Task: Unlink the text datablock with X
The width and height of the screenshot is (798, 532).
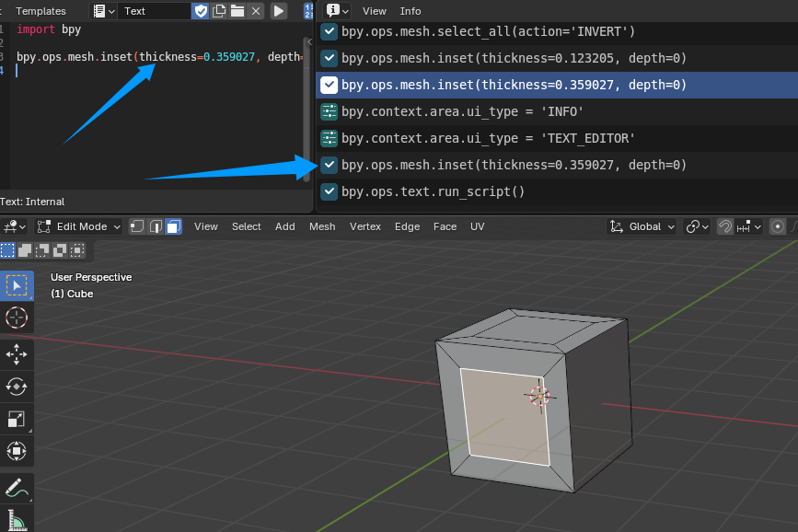Action: [x=256, y=11]
